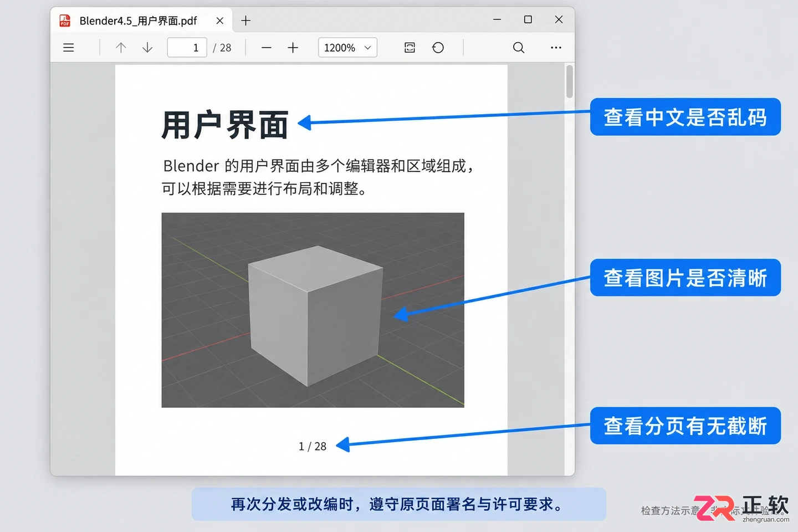Click the / 28 total pages label
The width and height of the screenshot is (798, 532).
point(222,48)
